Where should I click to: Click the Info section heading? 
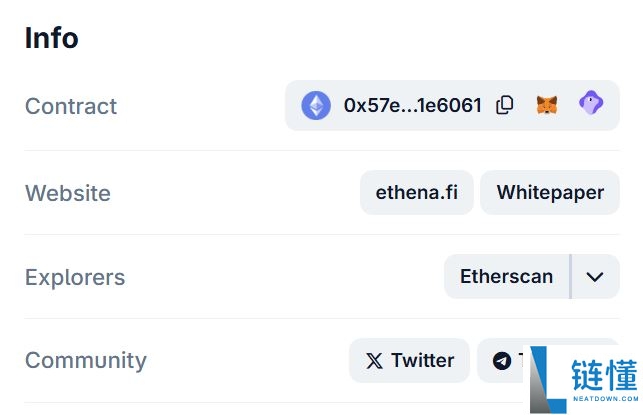[x=51, y=38]
